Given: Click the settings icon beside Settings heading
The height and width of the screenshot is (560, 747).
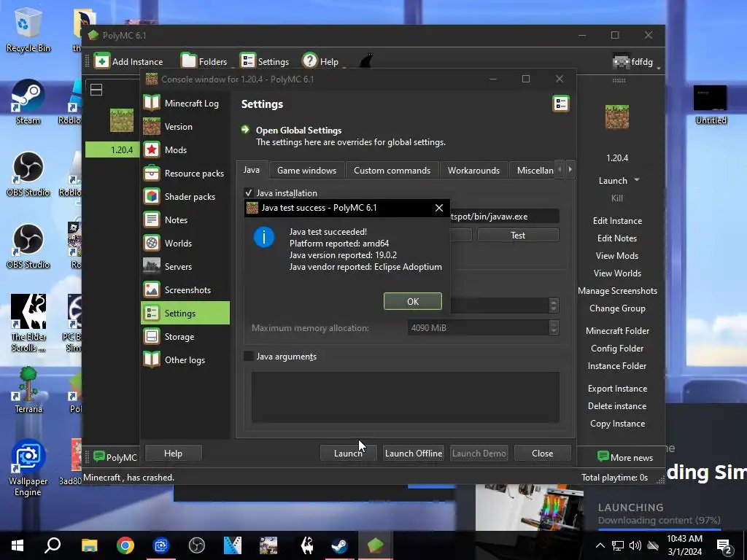Looking at the screenshot, I should pos(561,104).
